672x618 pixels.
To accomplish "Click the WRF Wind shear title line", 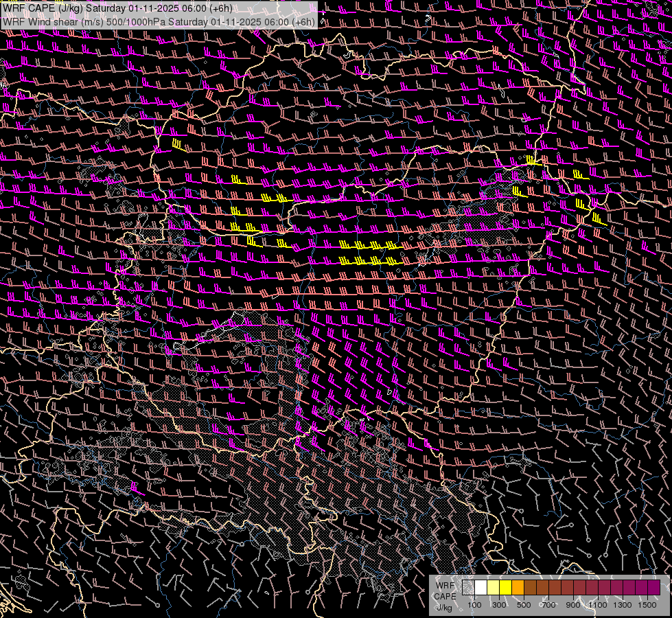I will tap(159, 21).
